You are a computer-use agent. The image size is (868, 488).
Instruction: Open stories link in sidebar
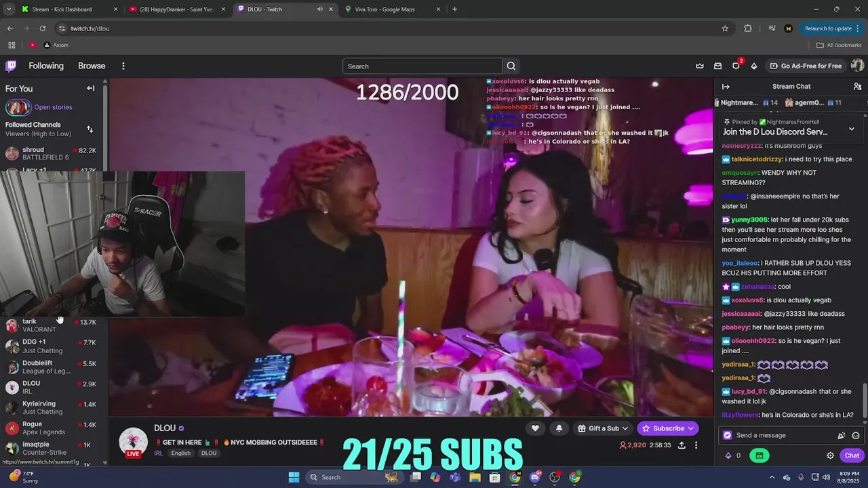(x=53, y=107)
